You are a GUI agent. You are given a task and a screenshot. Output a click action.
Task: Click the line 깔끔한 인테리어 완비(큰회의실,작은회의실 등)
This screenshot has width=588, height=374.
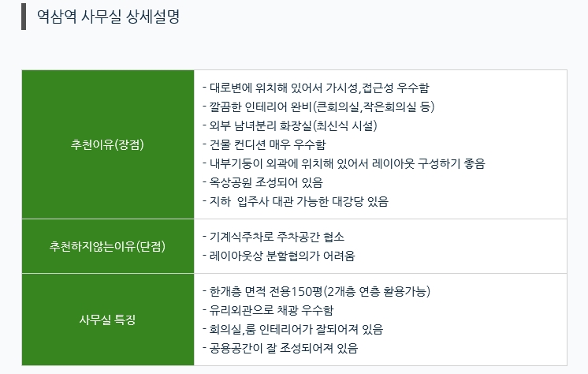pyautogui.click(x=318, y=107)
